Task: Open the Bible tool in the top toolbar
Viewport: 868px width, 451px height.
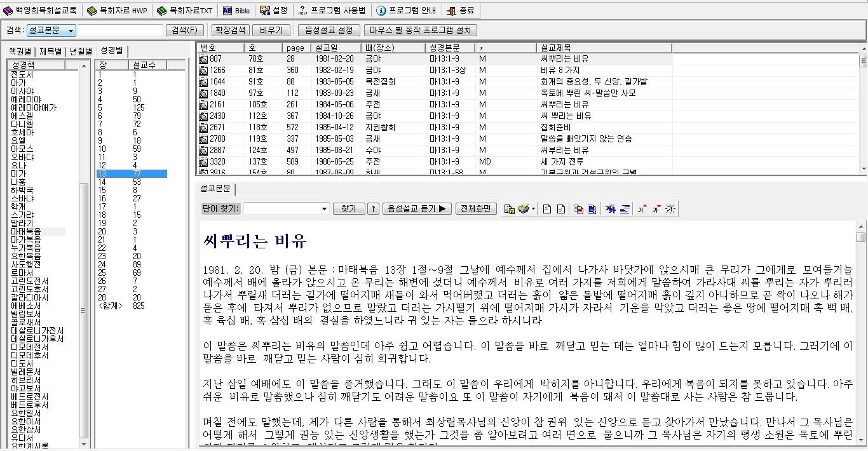Action: (x=236, y=10)
